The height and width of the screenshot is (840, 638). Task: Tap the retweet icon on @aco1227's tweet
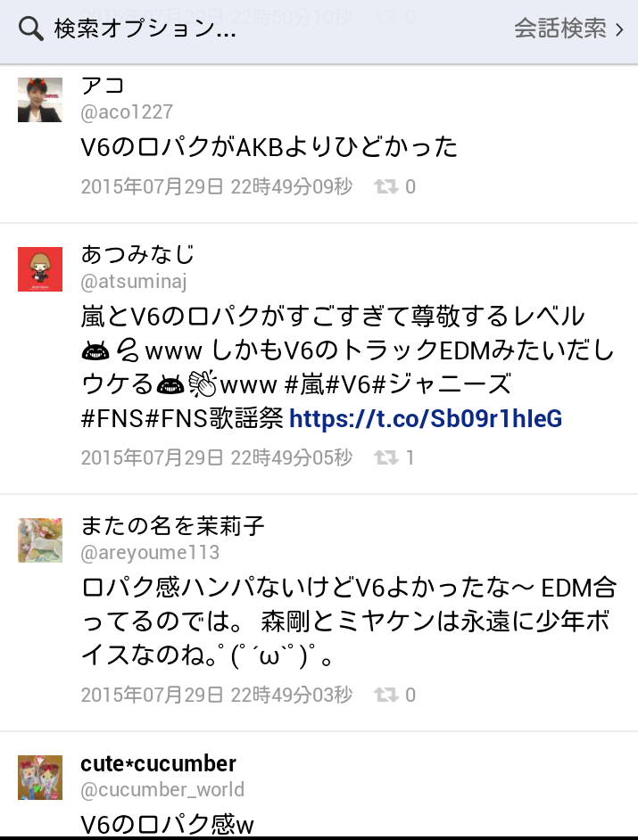(x=386, y=186)
